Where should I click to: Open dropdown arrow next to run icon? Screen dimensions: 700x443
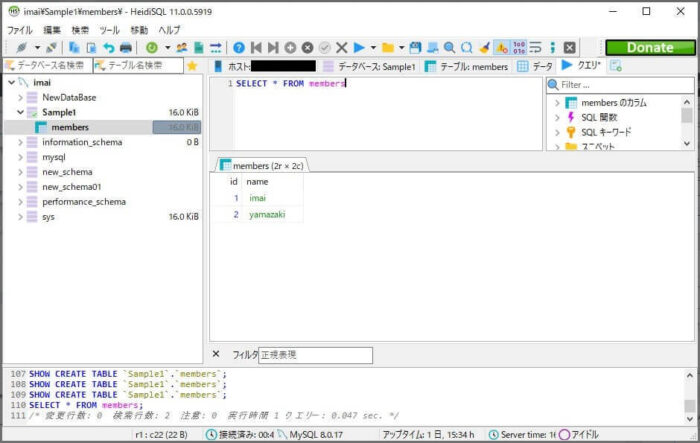point(373,48)
